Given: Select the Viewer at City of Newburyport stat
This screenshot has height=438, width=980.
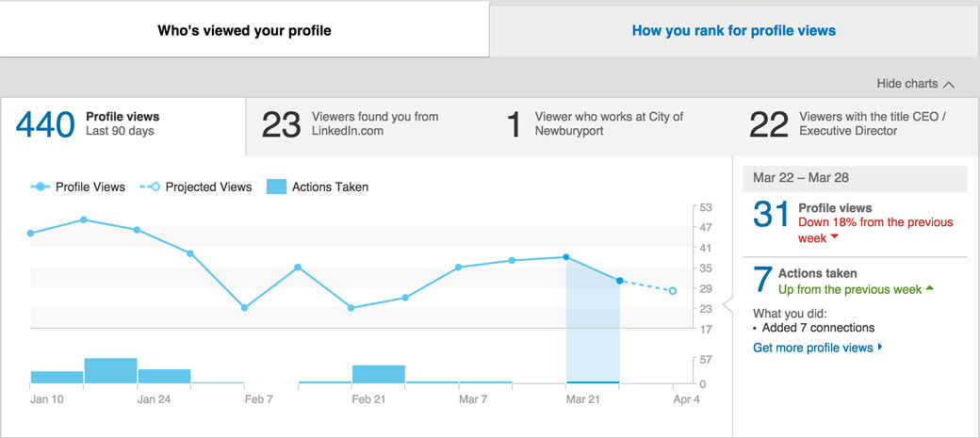Looking at the screenshot, I should (610, 124).
